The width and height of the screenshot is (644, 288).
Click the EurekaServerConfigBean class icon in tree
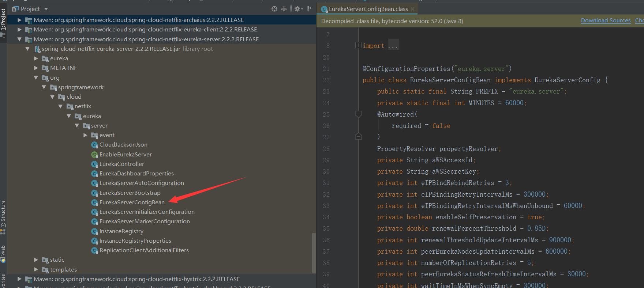(x=94, y=202)
